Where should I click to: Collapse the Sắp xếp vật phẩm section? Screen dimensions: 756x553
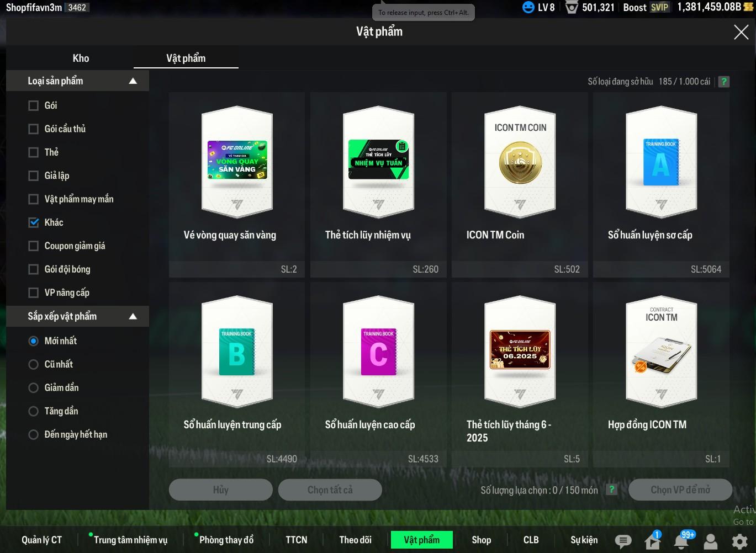tap(133, 316)
